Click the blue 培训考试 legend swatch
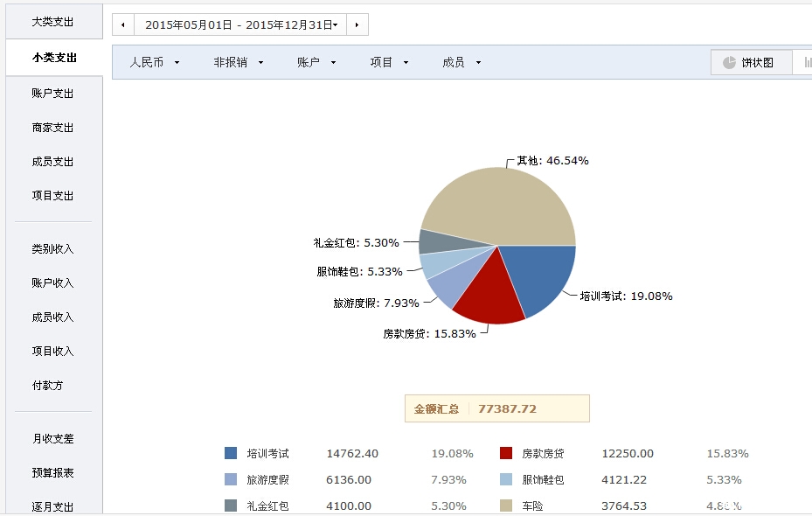This screenshot has height=516, width=812. [231, 453]
